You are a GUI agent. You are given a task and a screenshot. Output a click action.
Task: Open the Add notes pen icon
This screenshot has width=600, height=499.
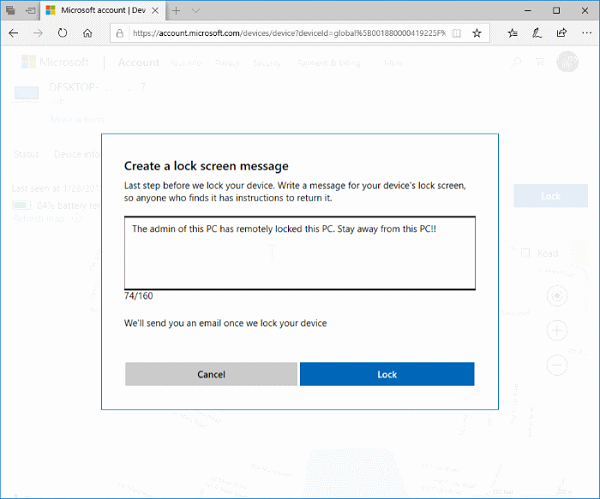coord(537,33)
